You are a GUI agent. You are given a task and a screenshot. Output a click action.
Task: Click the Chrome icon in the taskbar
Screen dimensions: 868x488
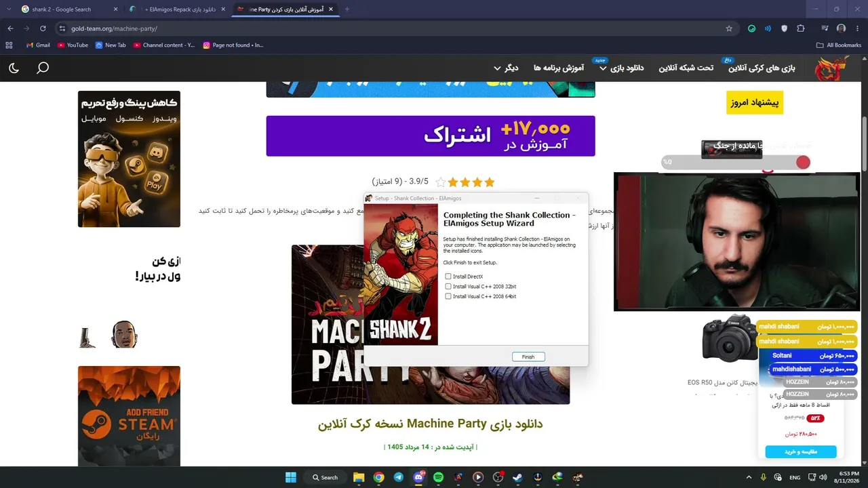pos(378,477)
